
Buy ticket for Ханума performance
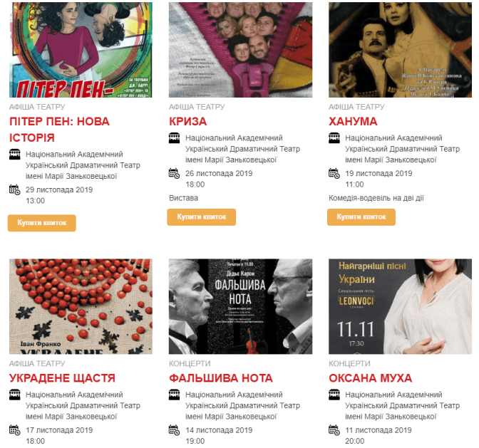click(x=361, y=217)
